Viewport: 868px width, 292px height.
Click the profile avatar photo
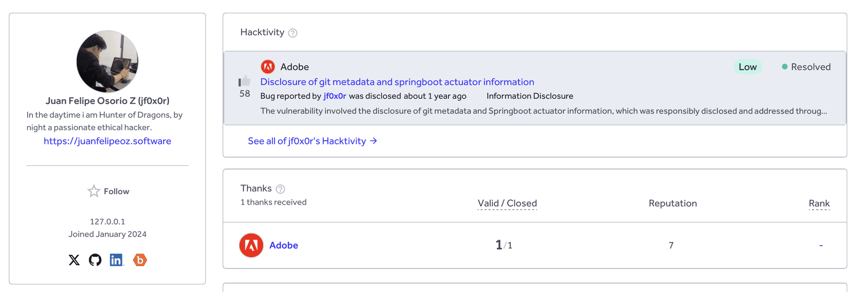[x=107, y=62]
